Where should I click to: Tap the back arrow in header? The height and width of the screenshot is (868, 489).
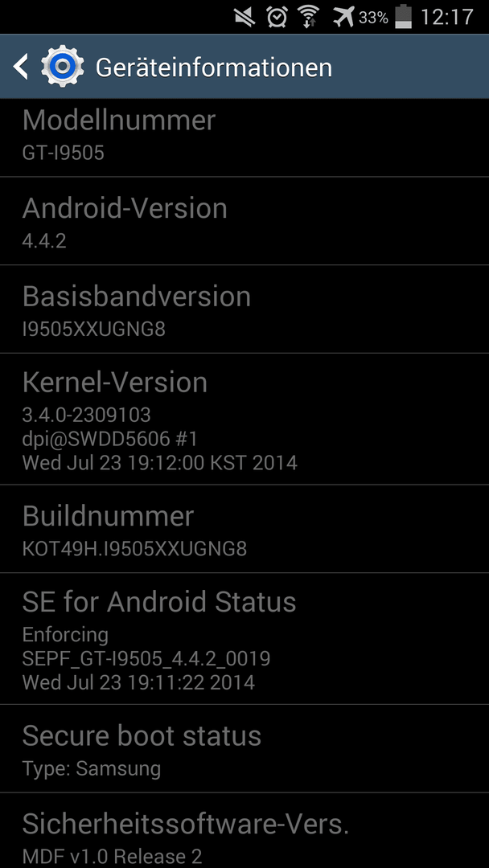20,67
